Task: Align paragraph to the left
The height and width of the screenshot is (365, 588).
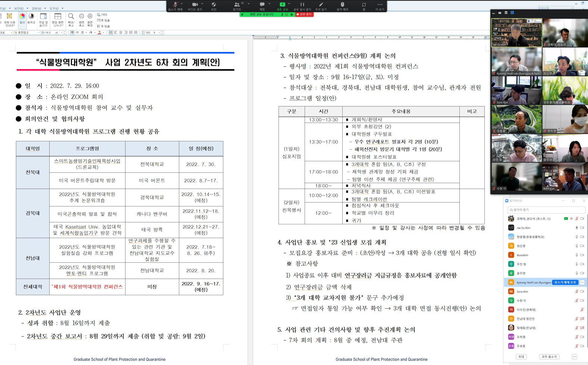Action: pyautogui.click(x=116, y=33)
